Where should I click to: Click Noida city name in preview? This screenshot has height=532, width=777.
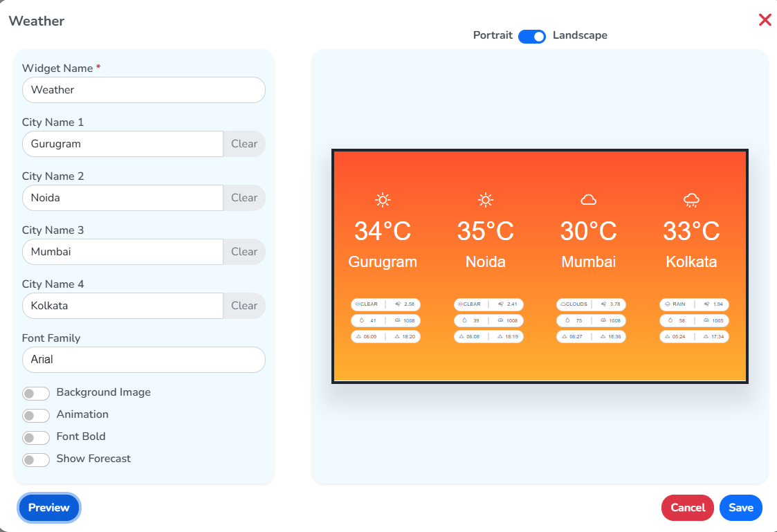pyautogui.click(x=486, y=262)
